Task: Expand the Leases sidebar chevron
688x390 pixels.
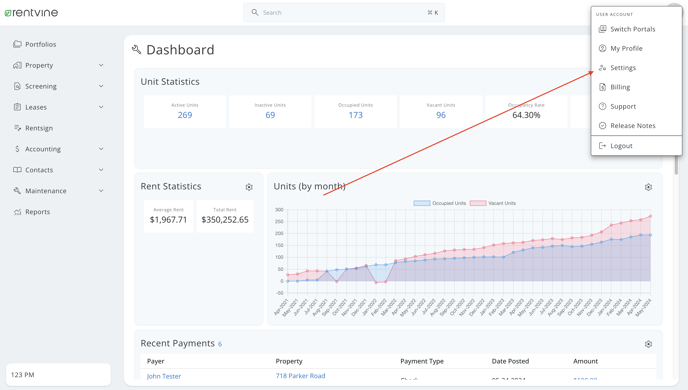Action: (101, 107)
